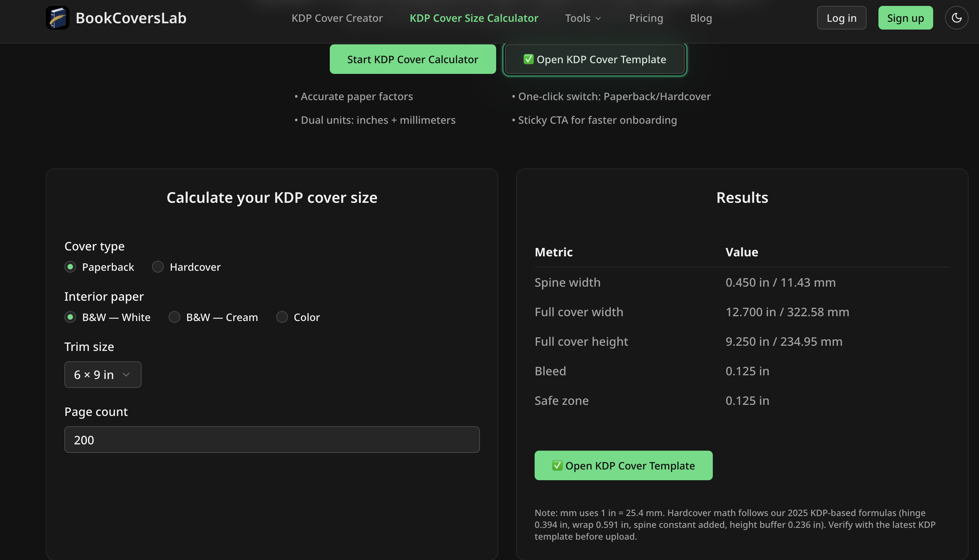Select the Paperback cover type
The image size is (979, 560).
click(x=70, y=267)
